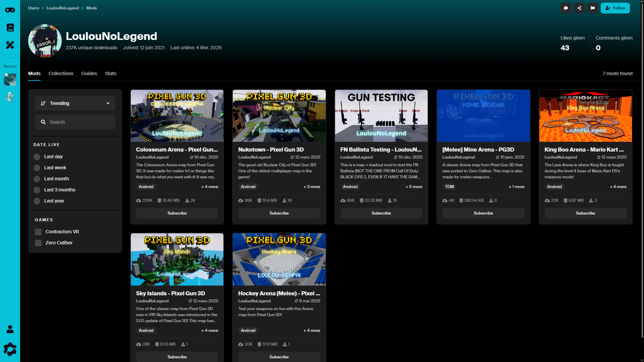Screen dimensions: 644x362
Task: Click the comment bubble icon button
Action: (x=566, y=8)
